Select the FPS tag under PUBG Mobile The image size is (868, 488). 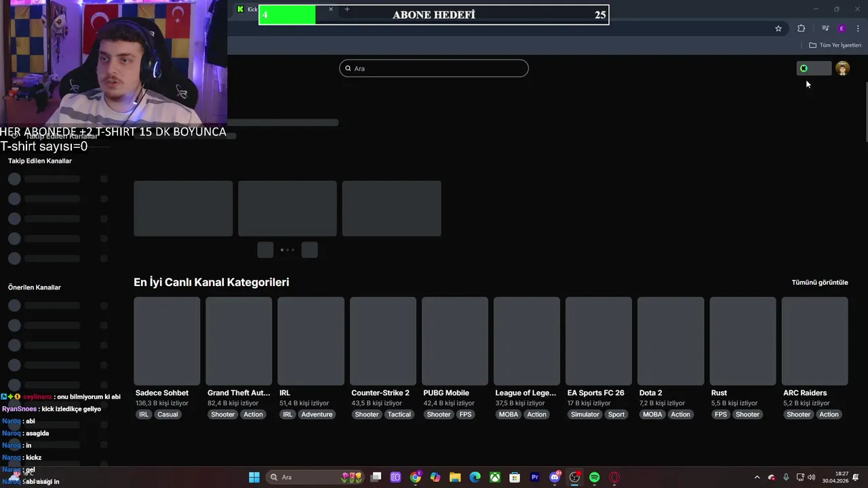pyautogui.click(x=465, y=415)
